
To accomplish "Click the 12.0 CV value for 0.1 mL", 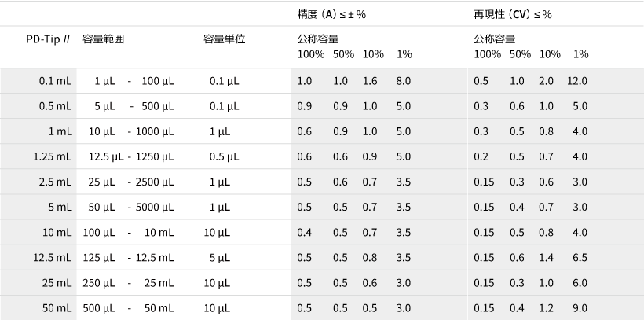I will tap(577, 81).
